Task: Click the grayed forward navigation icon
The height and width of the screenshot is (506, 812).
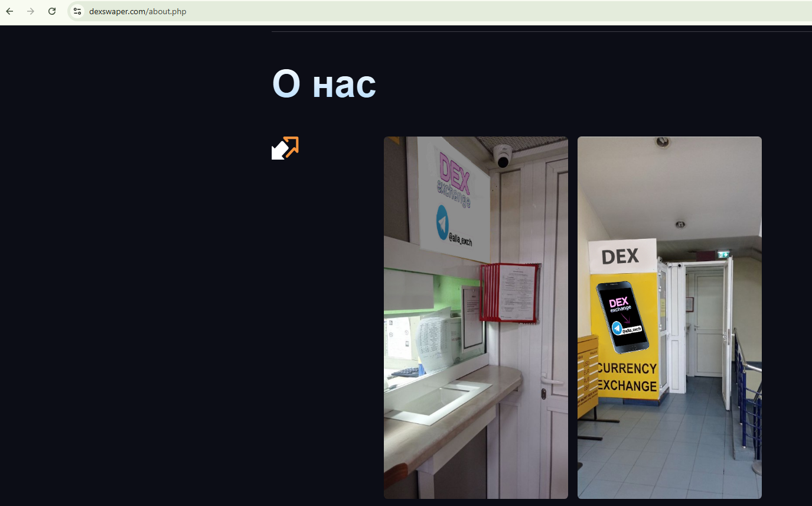Action: pyautogui.click(x=31, y=11)
